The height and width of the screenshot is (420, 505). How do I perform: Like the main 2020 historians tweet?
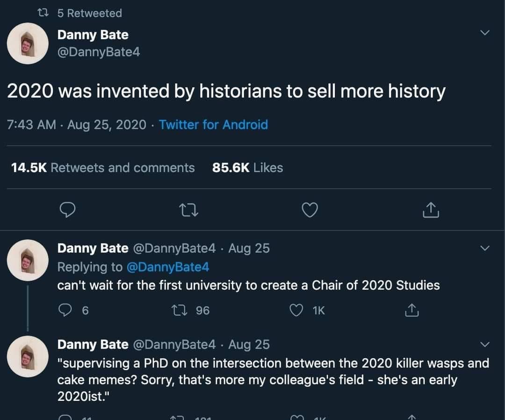[x=309, y=211]
